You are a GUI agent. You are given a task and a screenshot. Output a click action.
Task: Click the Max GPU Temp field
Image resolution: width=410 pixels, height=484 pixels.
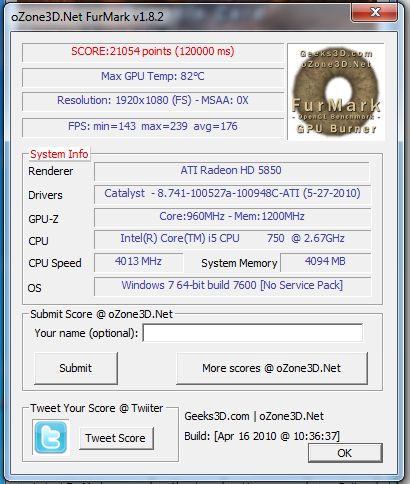153,77
